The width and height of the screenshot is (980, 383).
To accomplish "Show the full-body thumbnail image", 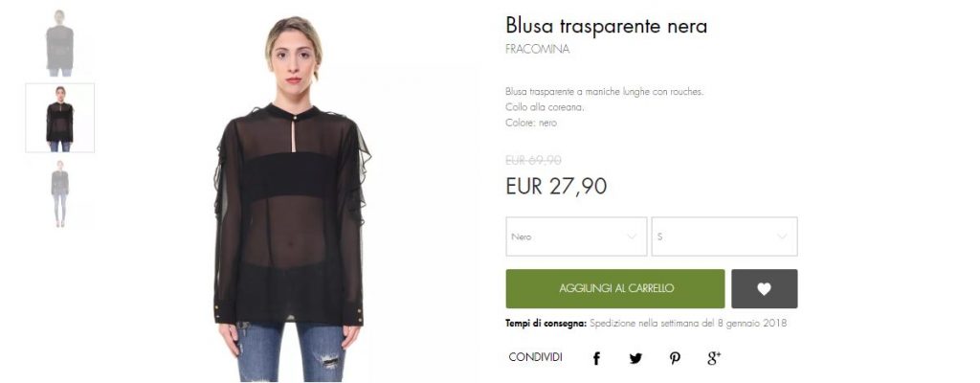I will [60, 193].
